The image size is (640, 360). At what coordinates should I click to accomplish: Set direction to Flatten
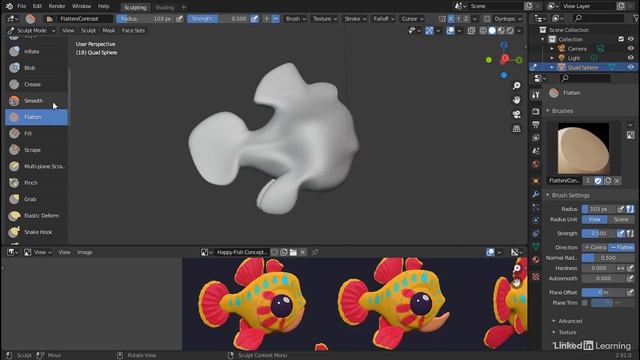pos(622,247)
